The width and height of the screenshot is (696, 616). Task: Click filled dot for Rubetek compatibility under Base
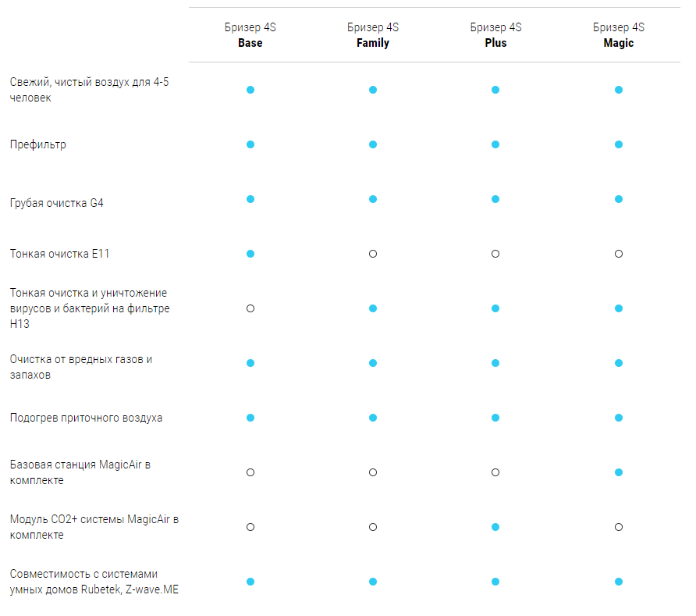[250, 582]
